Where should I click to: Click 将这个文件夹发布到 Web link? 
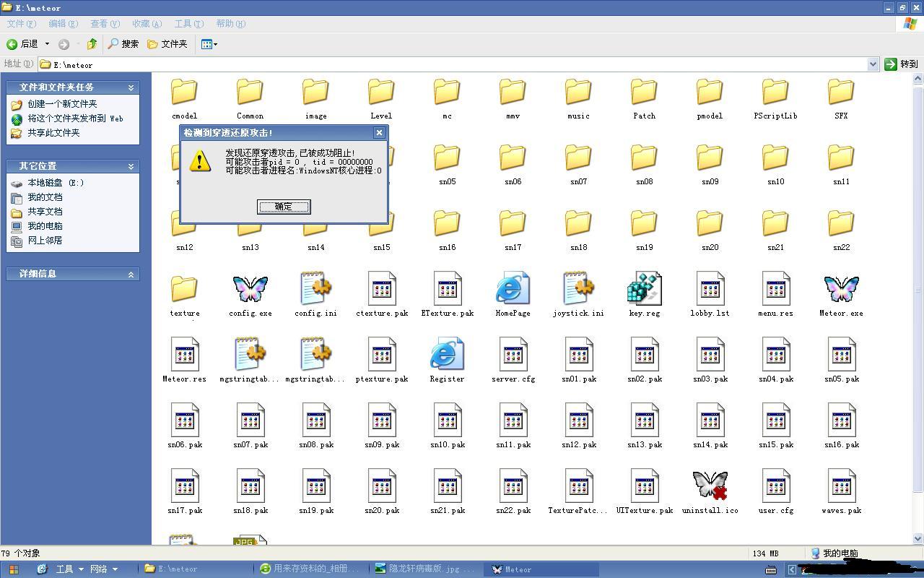click(x=75, y=118)
